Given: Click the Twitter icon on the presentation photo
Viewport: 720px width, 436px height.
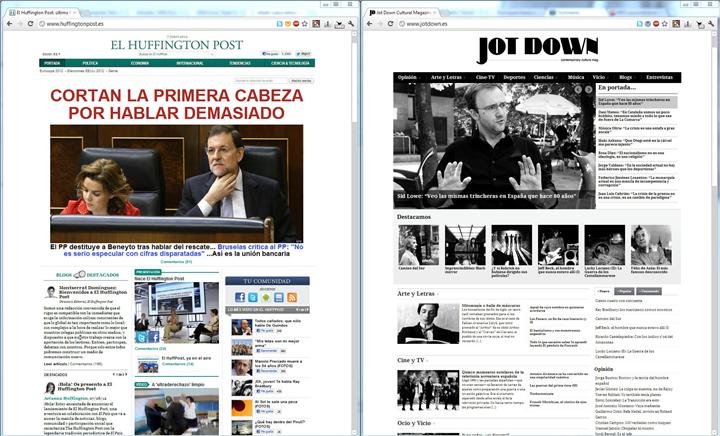Looking at the screenshot, I should click(141, 337).
